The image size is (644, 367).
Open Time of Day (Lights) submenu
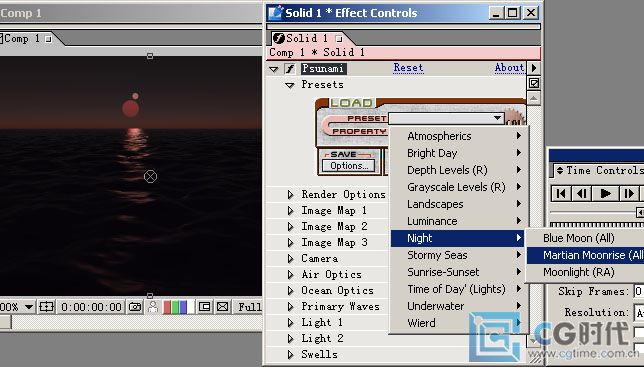(x=457, y=289)
